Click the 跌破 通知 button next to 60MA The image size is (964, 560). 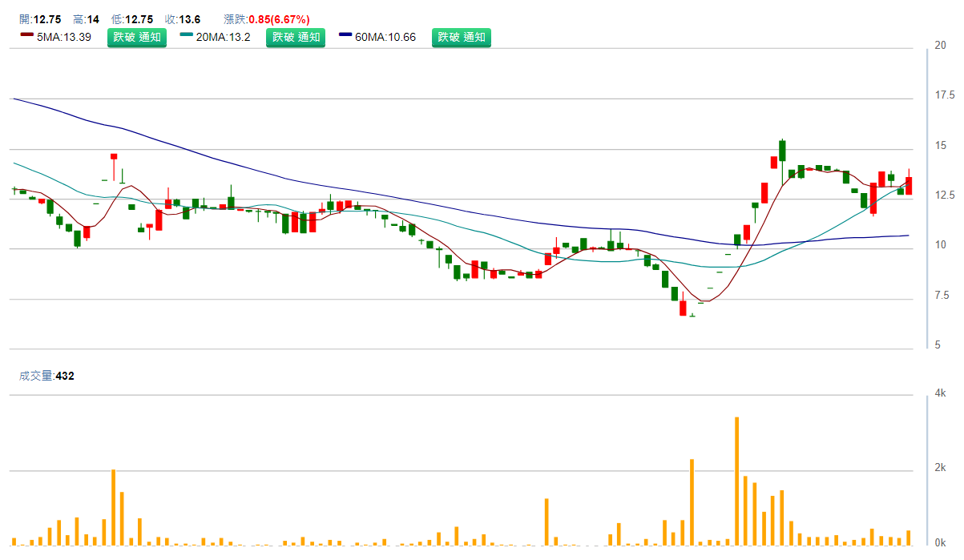(x=462, y=37)
